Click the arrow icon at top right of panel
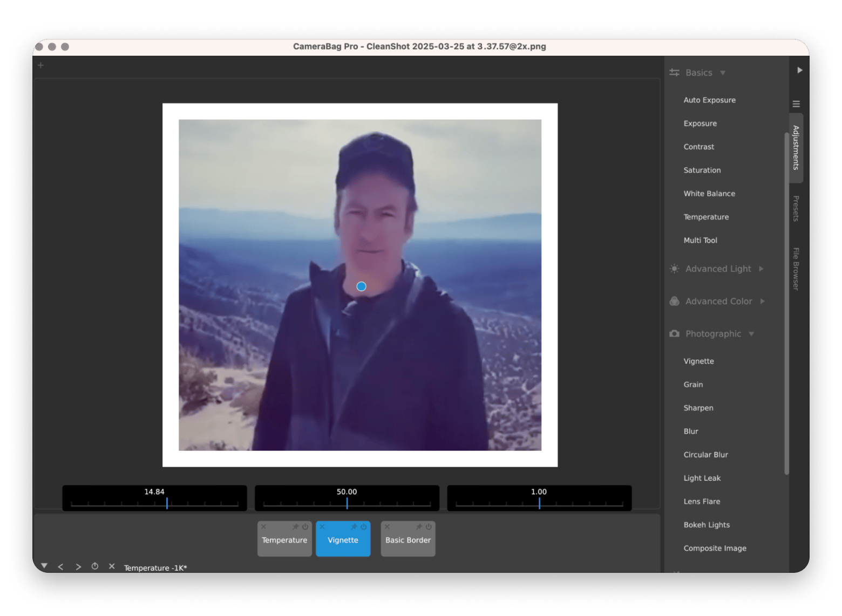 coord(800,70)
